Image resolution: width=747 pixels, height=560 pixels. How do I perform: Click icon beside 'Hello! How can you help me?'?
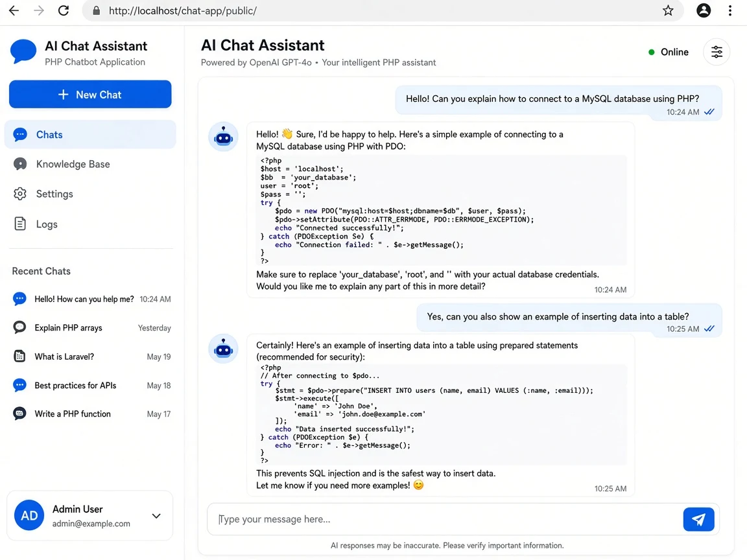pos(19,299)
